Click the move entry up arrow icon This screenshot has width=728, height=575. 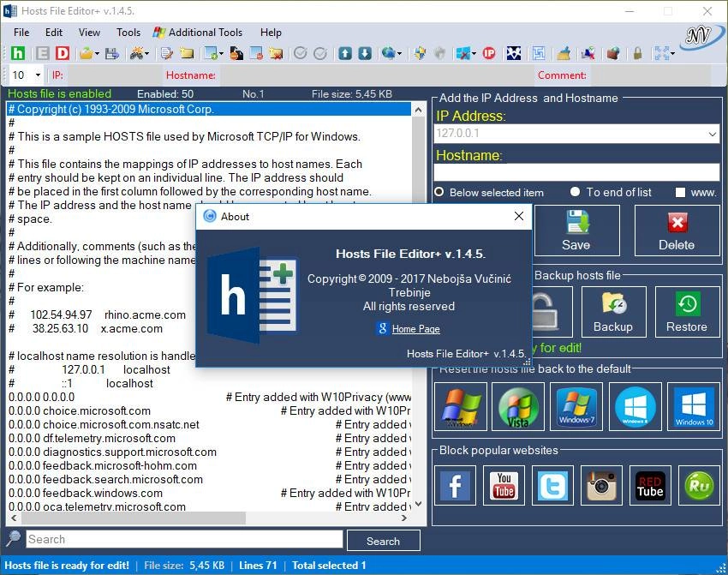tap(345, 53)
